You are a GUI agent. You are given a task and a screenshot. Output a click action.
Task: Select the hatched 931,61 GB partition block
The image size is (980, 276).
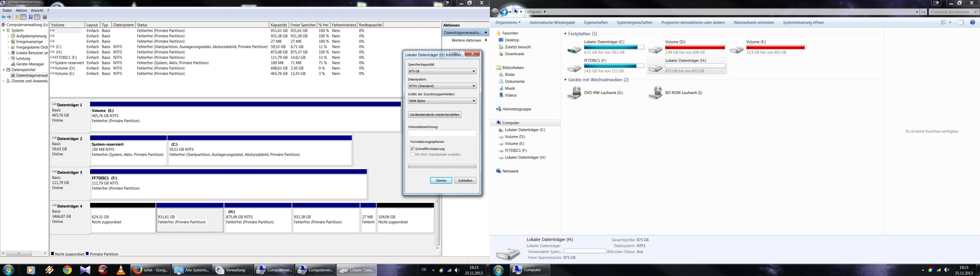click(x=189, y=220)
